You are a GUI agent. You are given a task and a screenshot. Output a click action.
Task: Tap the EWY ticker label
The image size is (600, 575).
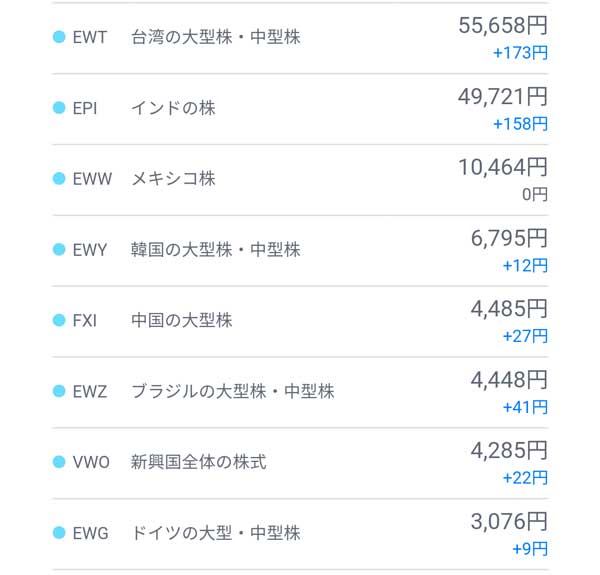click(x=90, y=251)
